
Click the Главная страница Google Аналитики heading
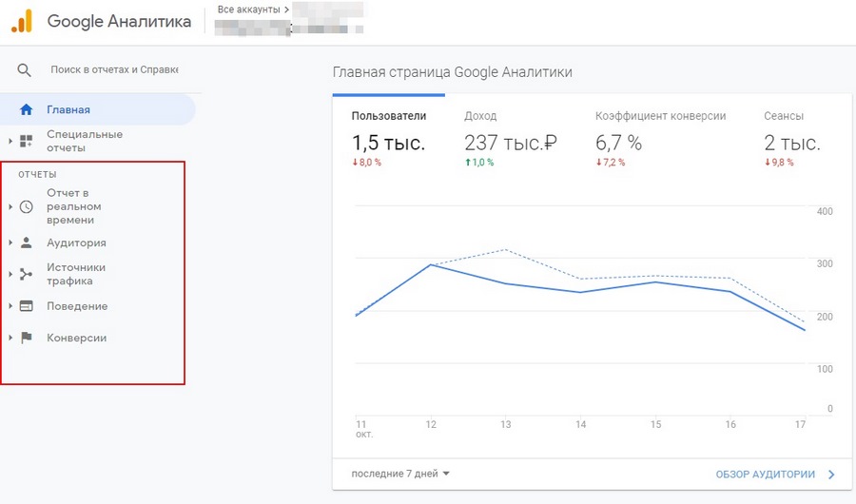point(453,72)
